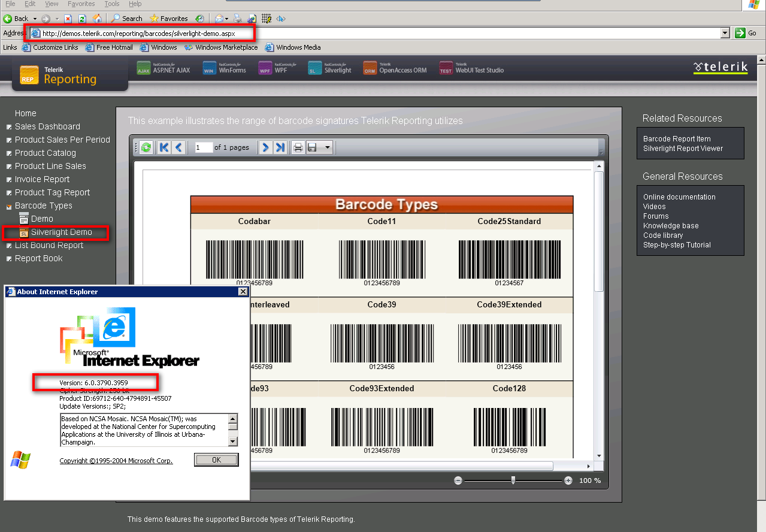
Task: Click the page number input field
Action: (x=204, y=147)
